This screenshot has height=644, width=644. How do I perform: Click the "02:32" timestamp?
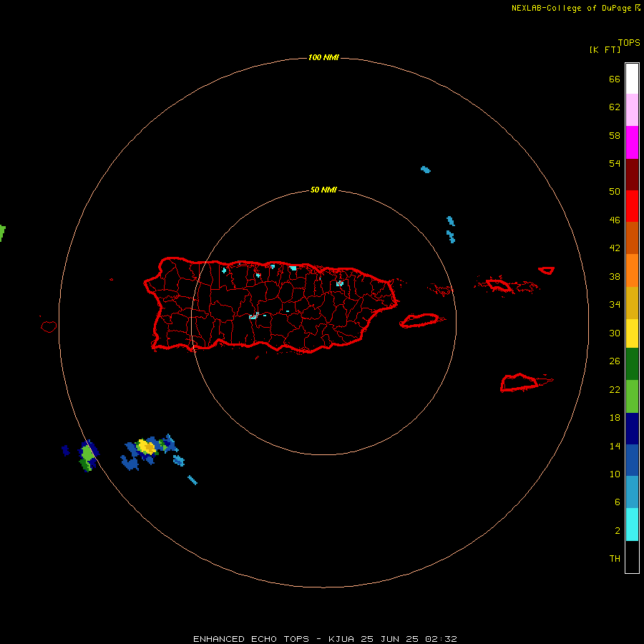(x=441, y=639)
